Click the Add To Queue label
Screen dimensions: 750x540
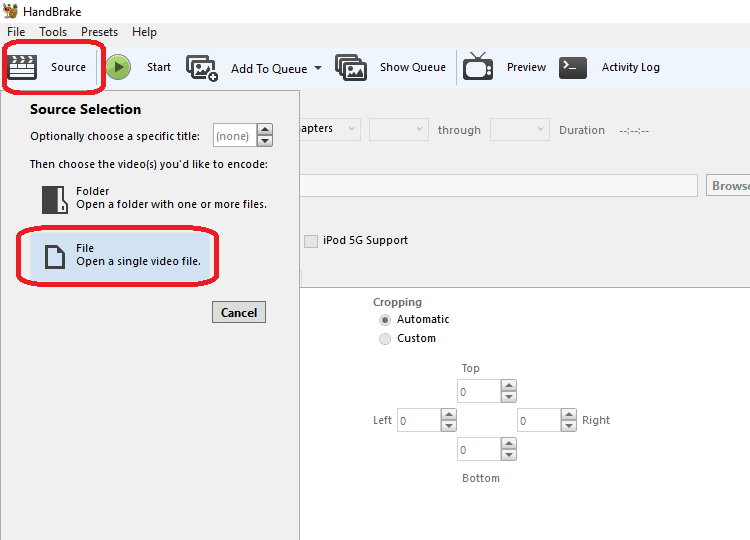coord(269,68)
